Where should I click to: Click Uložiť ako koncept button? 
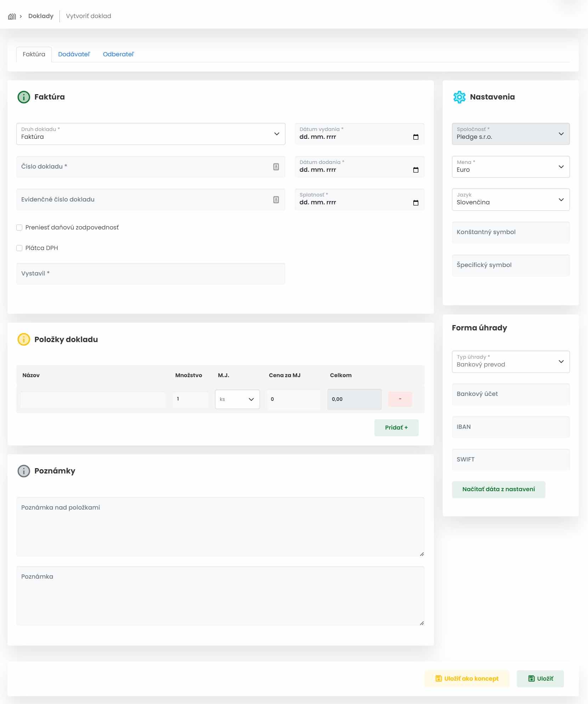pyautogui.click(x=467, y=679)
